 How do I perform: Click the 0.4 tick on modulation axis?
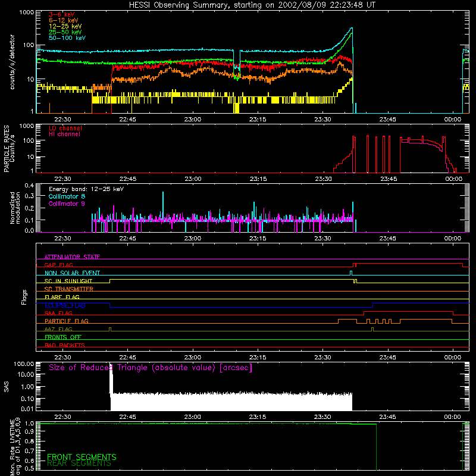(x=29, y=186)
